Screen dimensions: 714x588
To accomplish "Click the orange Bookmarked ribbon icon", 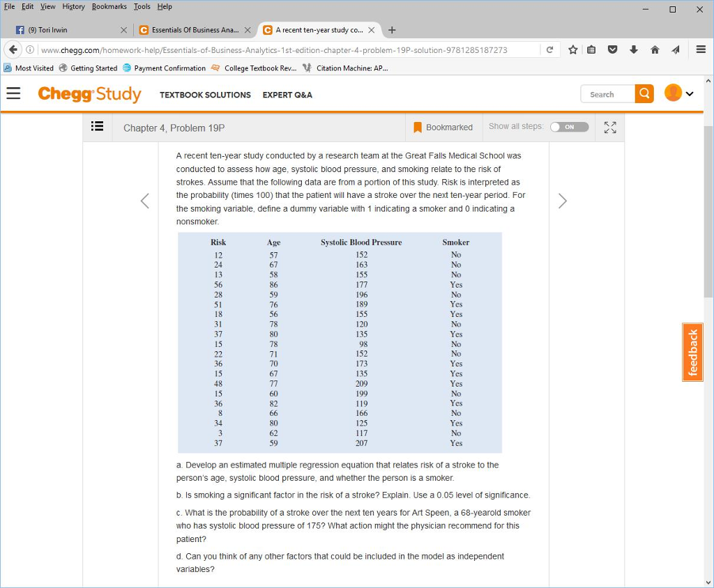I will 418,127.
